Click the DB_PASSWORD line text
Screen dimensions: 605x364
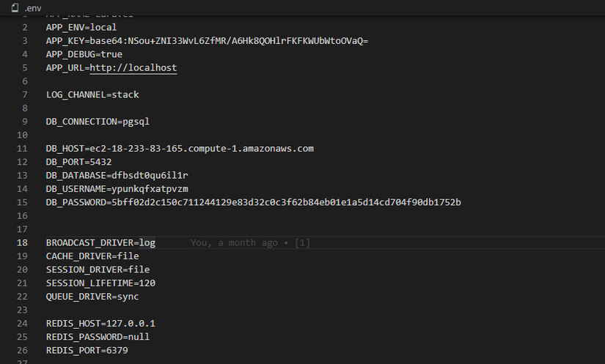(x=253, y=202)
